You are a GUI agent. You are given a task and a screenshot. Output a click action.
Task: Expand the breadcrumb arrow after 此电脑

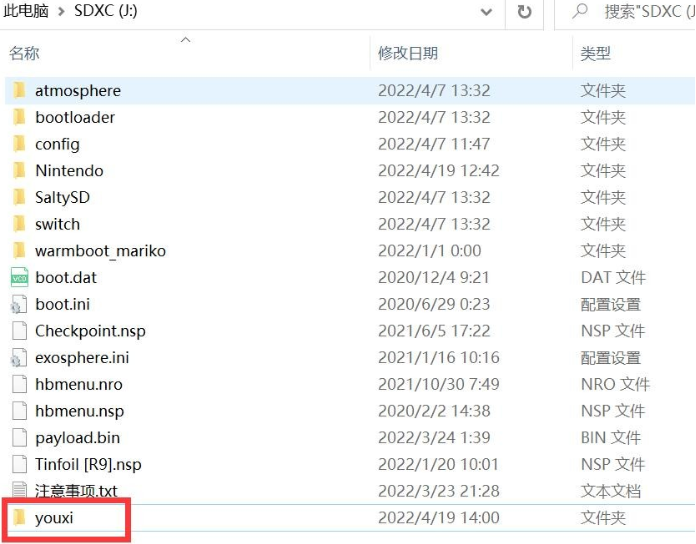(61, 11)
